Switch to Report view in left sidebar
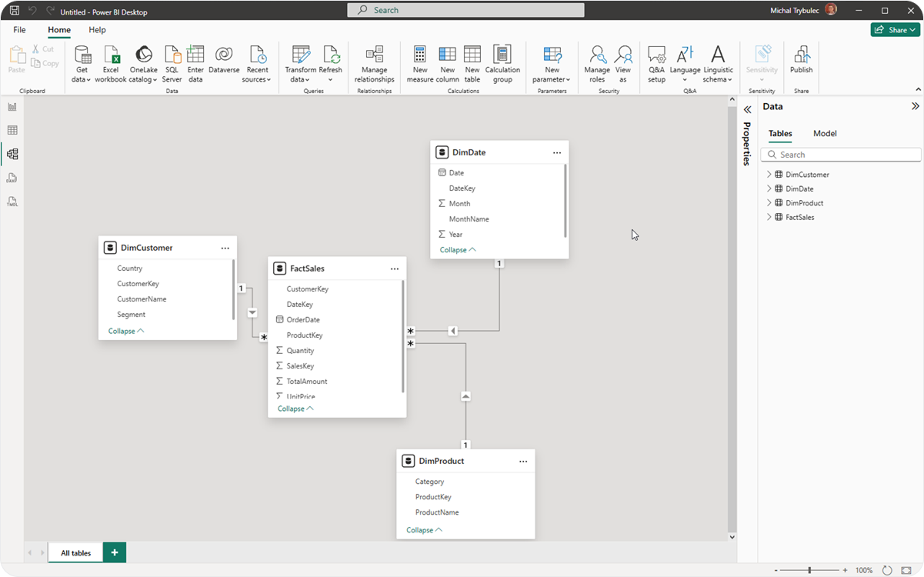The height and width of the screenshot is (577, 924). [x=12, y=106]
